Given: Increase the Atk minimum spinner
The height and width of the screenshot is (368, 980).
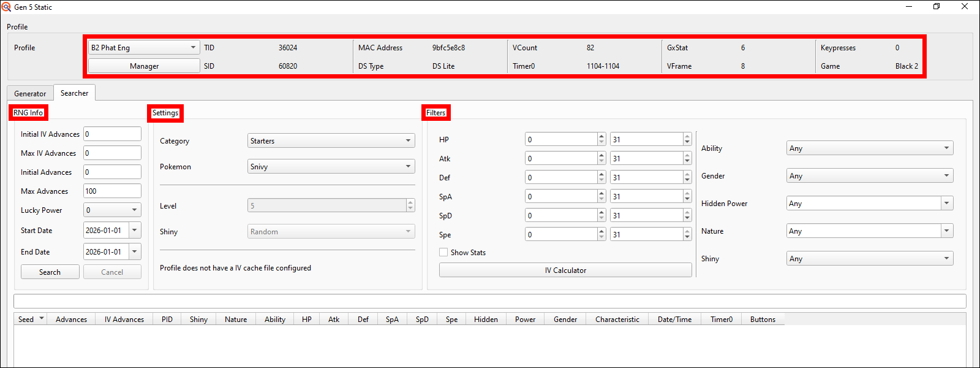Looking at the screenshot, I should tap(601, 155).
